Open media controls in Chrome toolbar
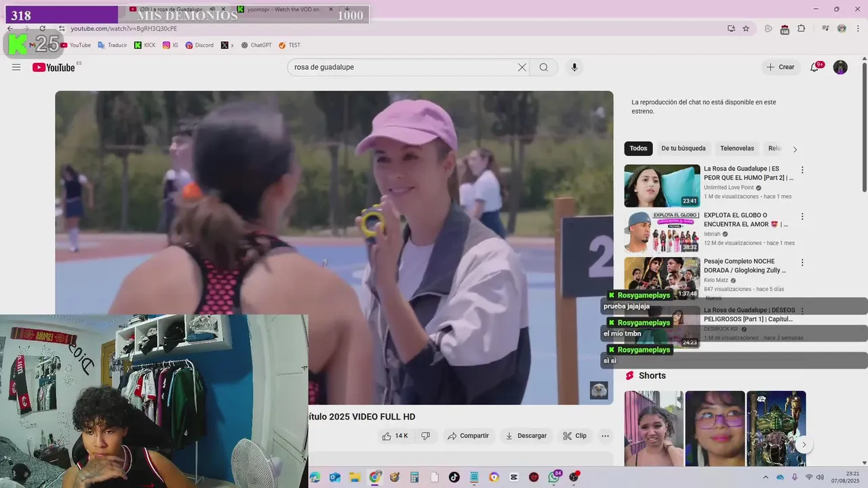 tap(825, 28)
